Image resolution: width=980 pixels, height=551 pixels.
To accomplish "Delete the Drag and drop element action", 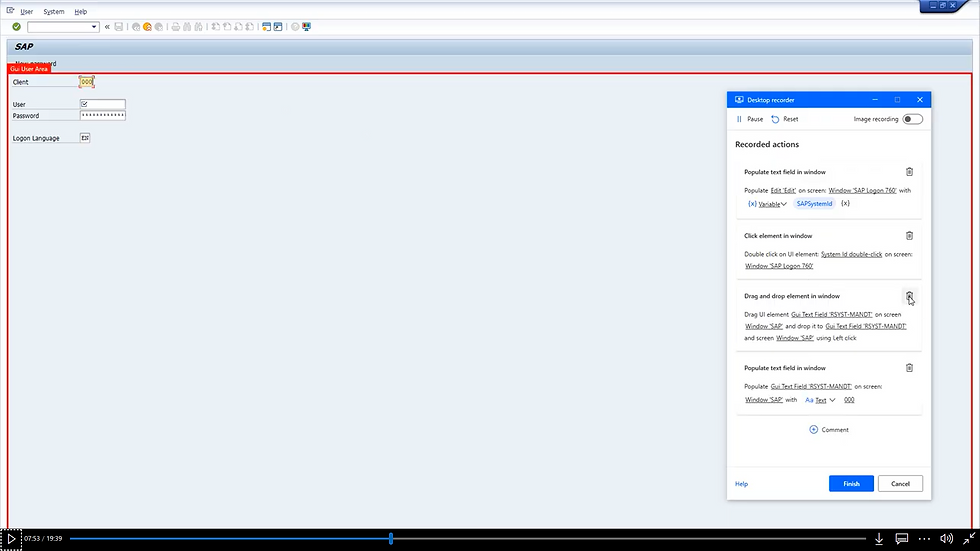I will pyautogui.click(x=909, y=295).
